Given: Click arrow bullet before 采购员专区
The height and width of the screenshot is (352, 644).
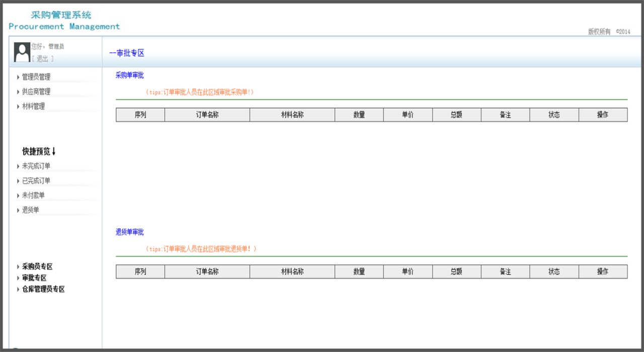Looking at the screenshot, I should click(x=19, y=267).
